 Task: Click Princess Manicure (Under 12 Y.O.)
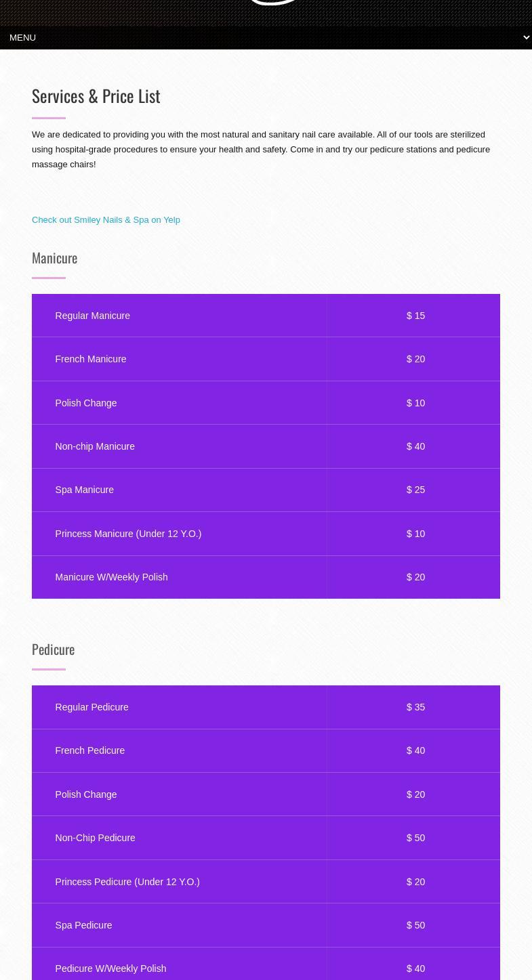[x=128, y=534]
